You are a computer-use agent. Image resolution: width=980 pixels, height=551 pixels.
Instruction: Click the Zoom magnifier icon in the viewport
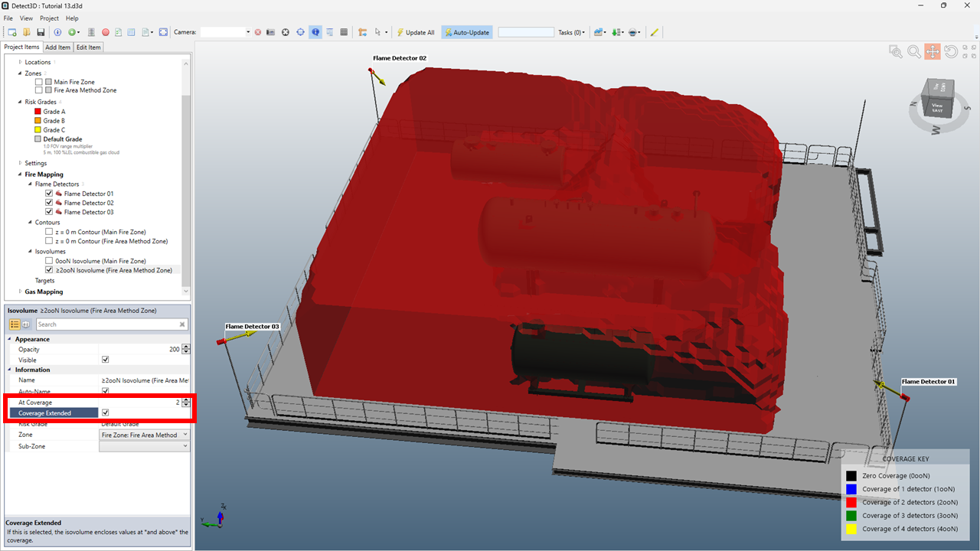[914, 51]
